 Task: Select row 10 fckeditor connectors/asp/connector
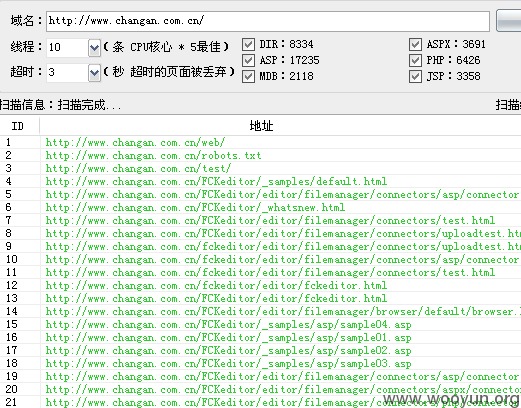click(260, 259)
